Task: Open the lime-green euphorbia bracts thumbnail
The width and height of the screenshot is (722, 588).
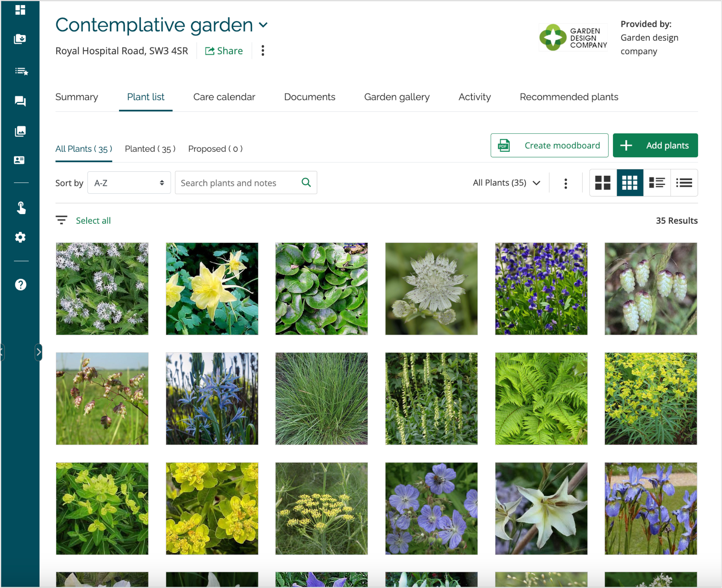Action: pos(102,508)
